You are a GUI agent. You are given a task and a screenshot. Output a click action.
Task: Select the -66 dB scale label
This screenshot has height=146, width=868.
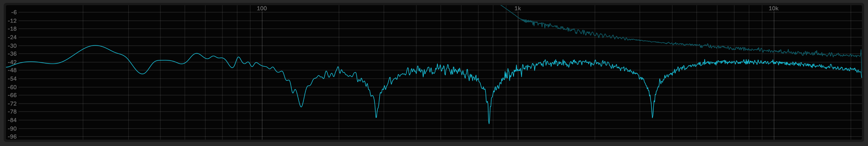12,95
